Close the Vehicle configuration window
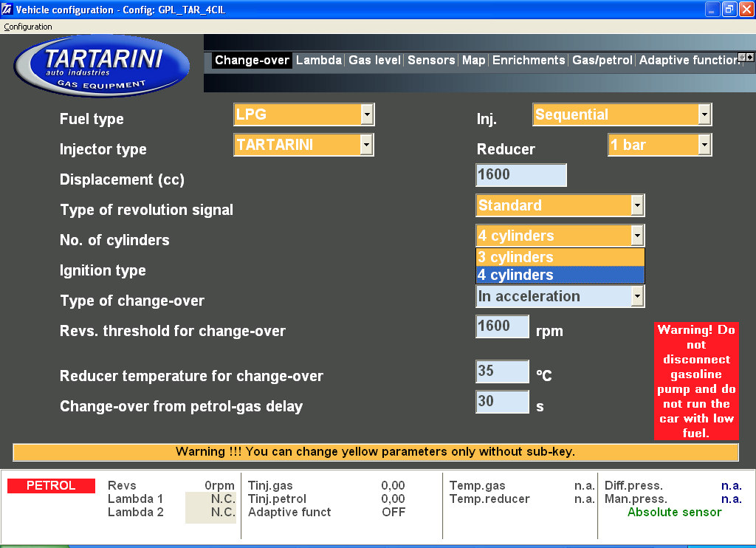Screen dimensions: 756x548 click(746, 9)
